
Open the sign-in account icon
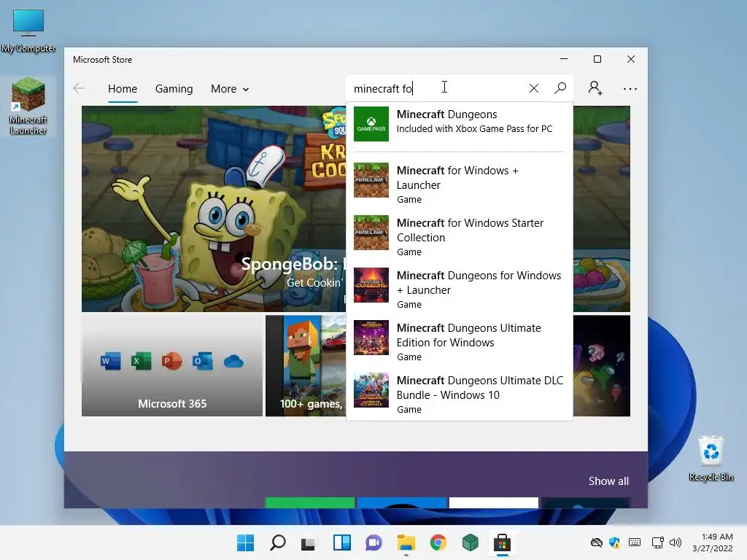coord(595,88)
